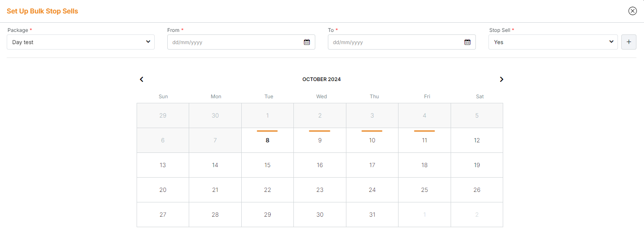Choose October 11 on the calendar

(x=425, y=140)
